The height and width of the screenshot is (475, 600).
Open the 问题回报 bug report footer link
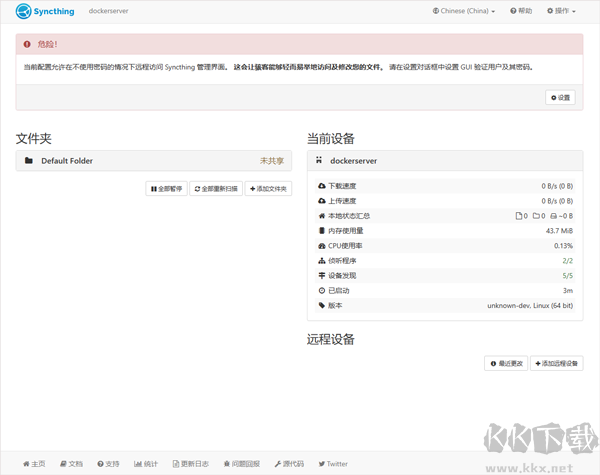pos(242,464)
